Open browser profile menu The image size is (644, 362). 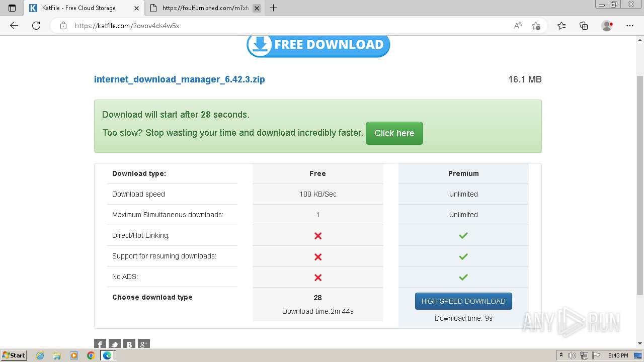click(607, 26)
